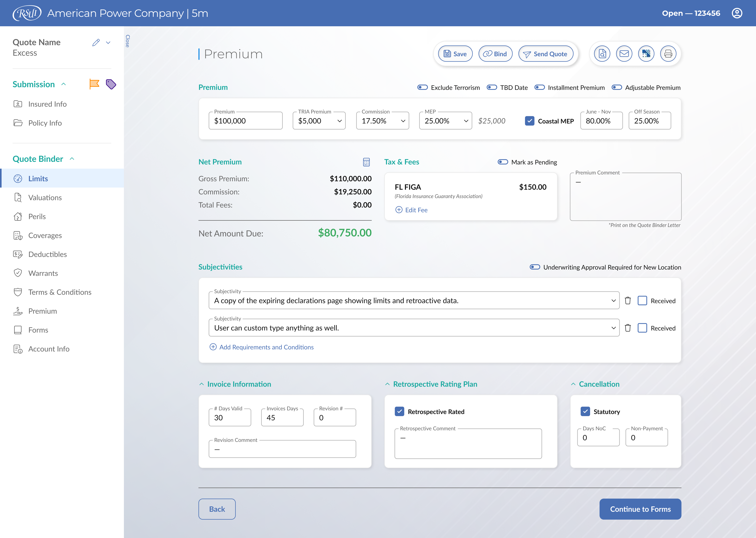
Task: Click the Forms book icon
Action: point(18,330)
